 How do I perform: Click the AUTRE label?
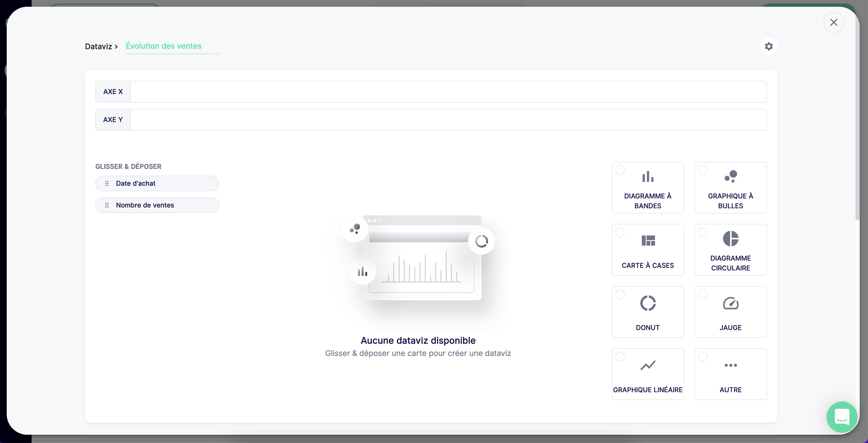[731, 390]
